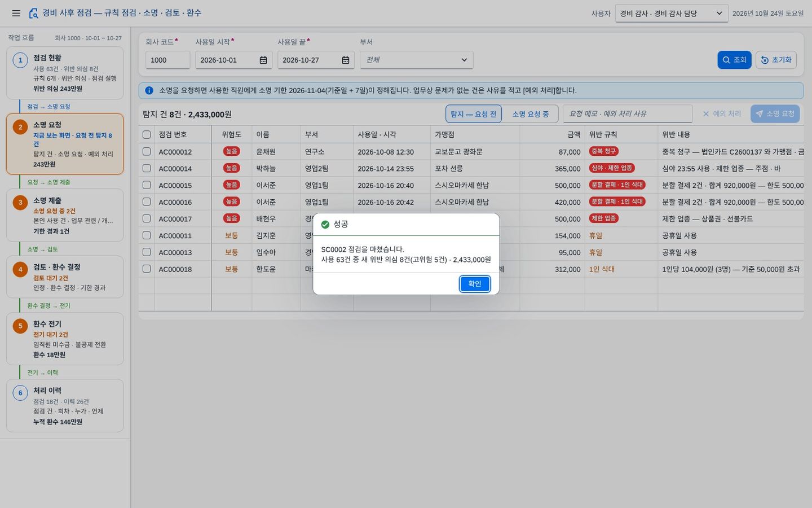The width and height of the screenshot is (812, 508).
Task: Click the 초기화 reset button
Action: pos(776,60)
